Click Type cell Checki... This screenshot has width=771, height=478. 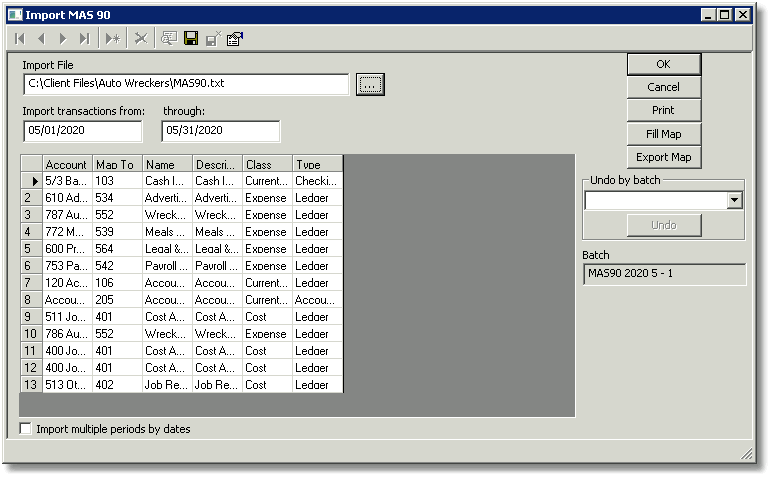(318, 181)
